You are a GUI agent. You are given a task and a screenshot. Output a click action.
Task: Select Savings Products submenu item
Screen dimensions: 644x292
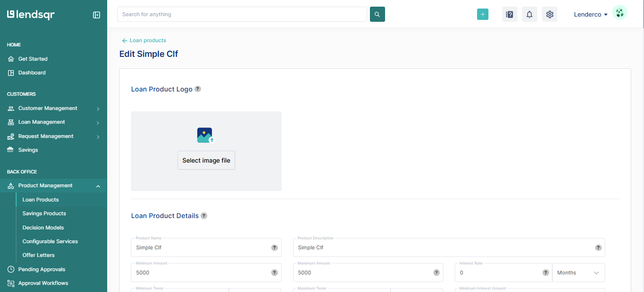click(x=44, y=213)
